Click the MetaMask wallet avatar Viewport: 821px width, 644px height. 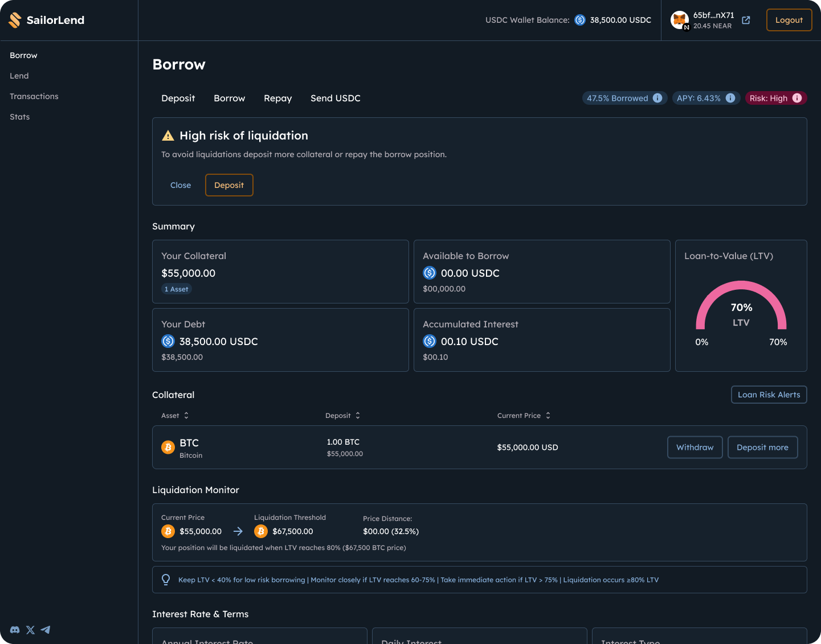[679, 20]
